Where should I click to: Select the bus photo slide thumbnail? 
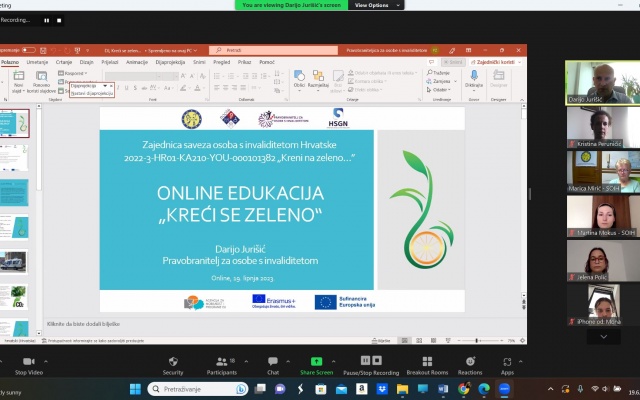[x=14, y=262]
